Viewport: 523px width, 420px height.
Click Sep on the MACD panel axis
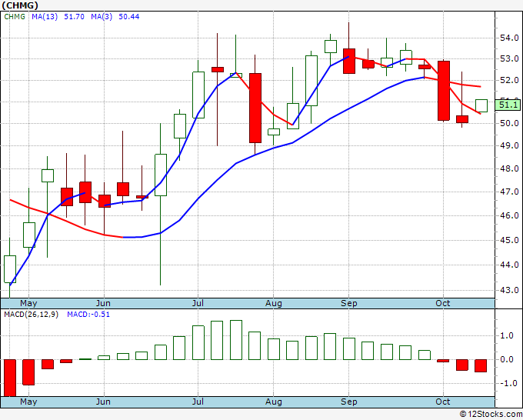pos(349,402)
